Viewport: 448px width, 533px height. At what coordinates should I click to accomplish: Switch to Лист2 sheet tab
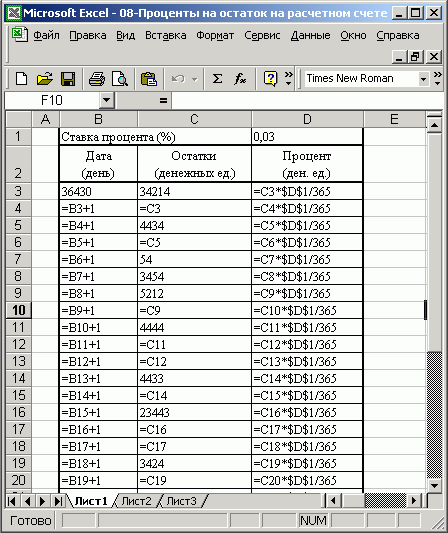tap(136, 501)
